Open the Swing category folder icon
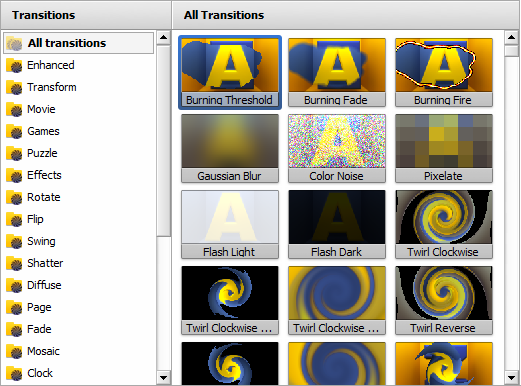This screenshot has width=521, height=386. pyautogui.click(x=14, y=241)
